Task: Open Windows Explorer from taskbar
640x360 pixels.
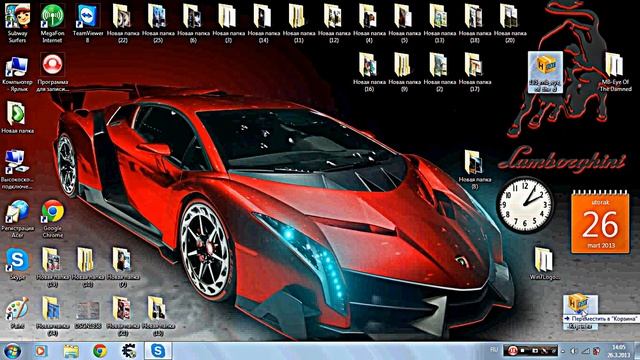Action: [71, 351]
